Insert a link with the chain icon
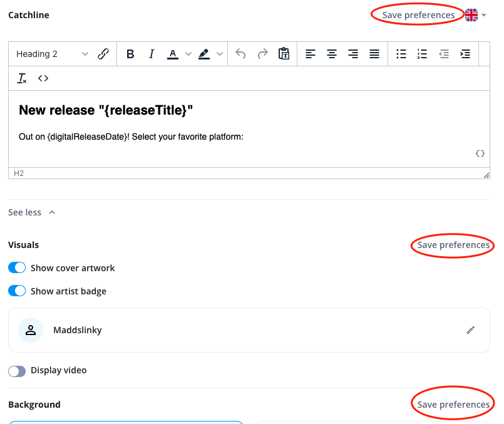Viewport: 504px width, 424px height. (x=104, y=54)
